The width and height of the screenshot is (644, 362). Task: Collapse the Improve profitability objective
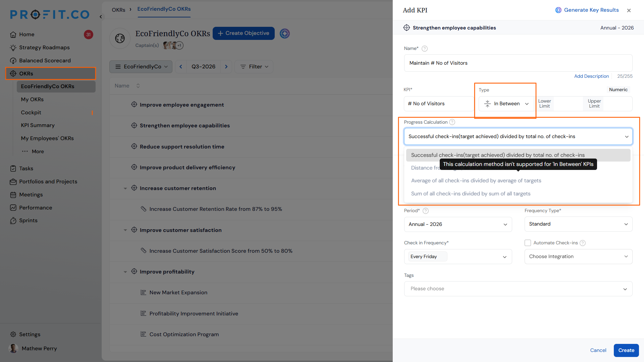(x=125, y=272)
